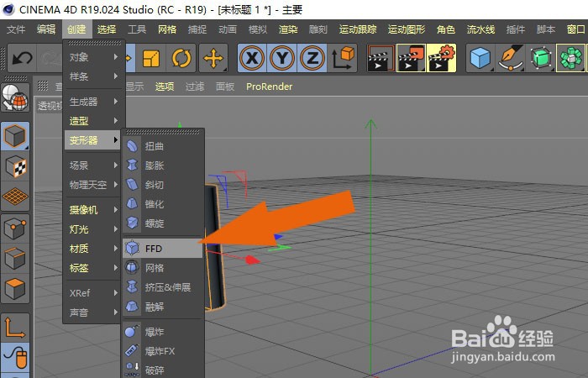This screenshot has width=588, height=378.
Task: Add a Cube primitive from the toolbar
Action: click(x=480, y=58)
